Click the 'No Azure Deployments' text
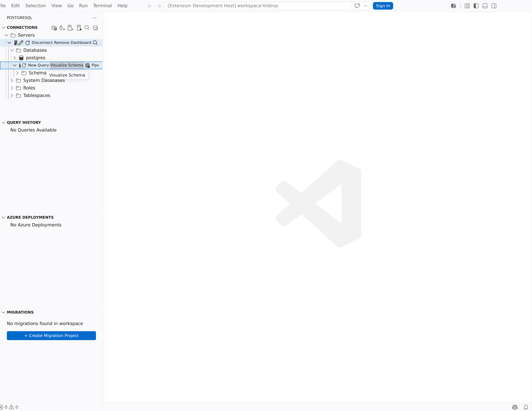Screen dimensions: 532x411 click(36, 225)
